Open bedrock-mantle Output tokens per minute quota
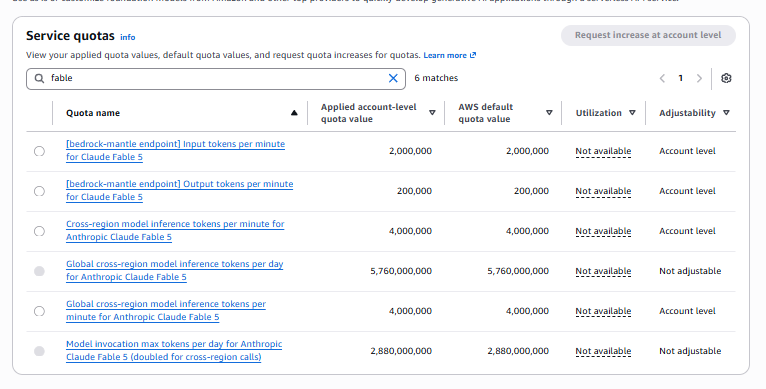Viewport: 766px width, 389px height. point(179,191)
